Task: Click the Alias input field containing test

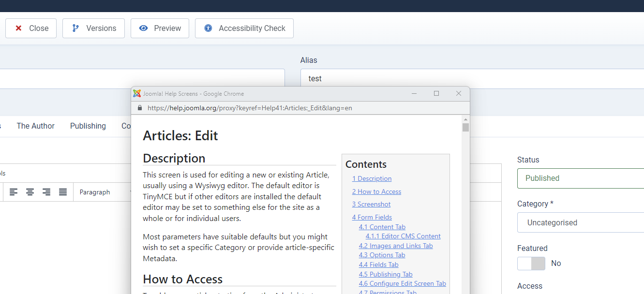Action: (x=472, y=78)
